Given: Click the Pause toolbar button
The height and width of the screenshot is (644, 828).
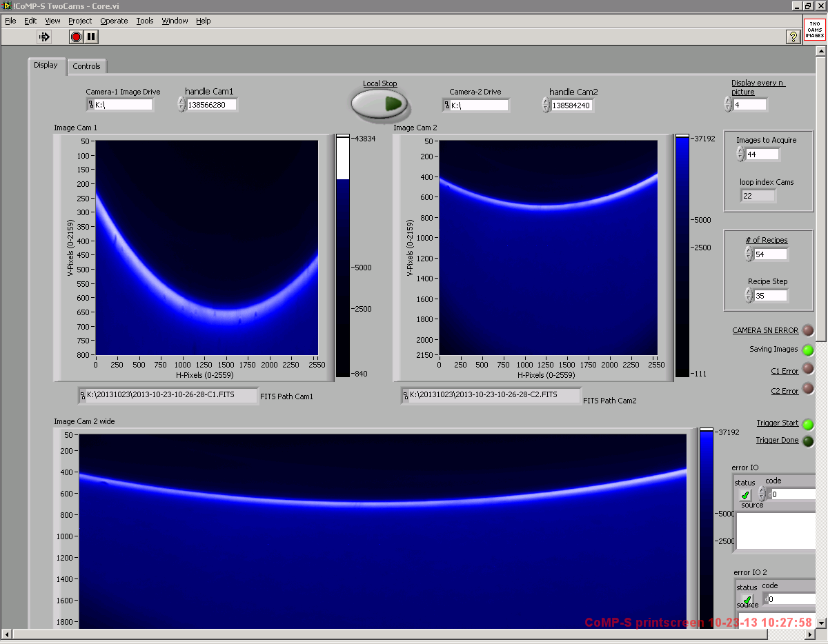Looking at the screenshot, I should (x=91, y=37).
